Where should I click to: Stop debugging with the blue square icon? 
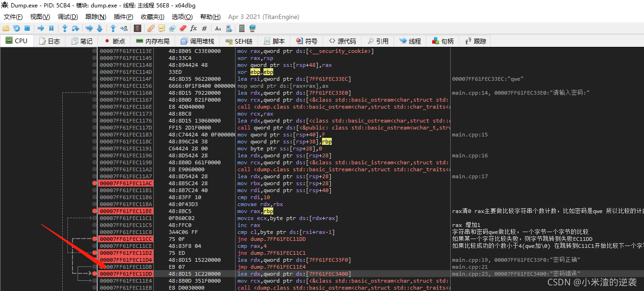(x=27, y=28)
